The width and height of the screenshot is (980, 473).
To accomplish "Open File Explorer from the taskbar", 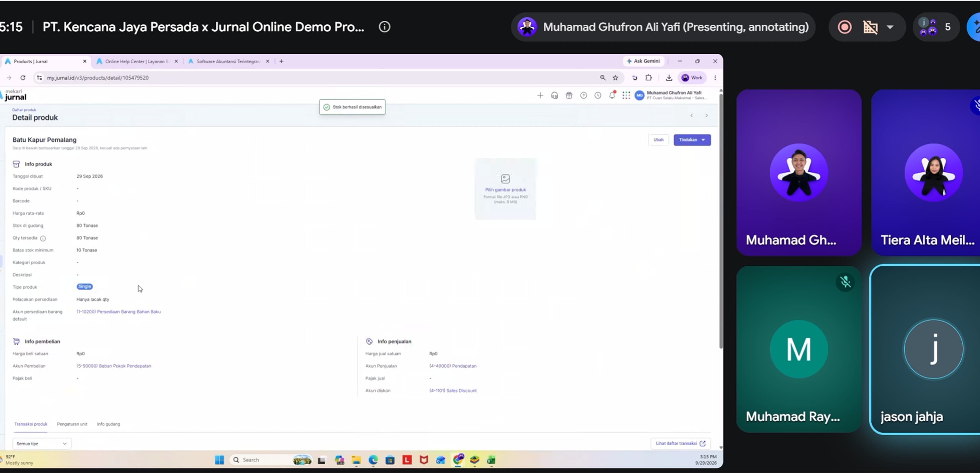I will pos(356,460).
